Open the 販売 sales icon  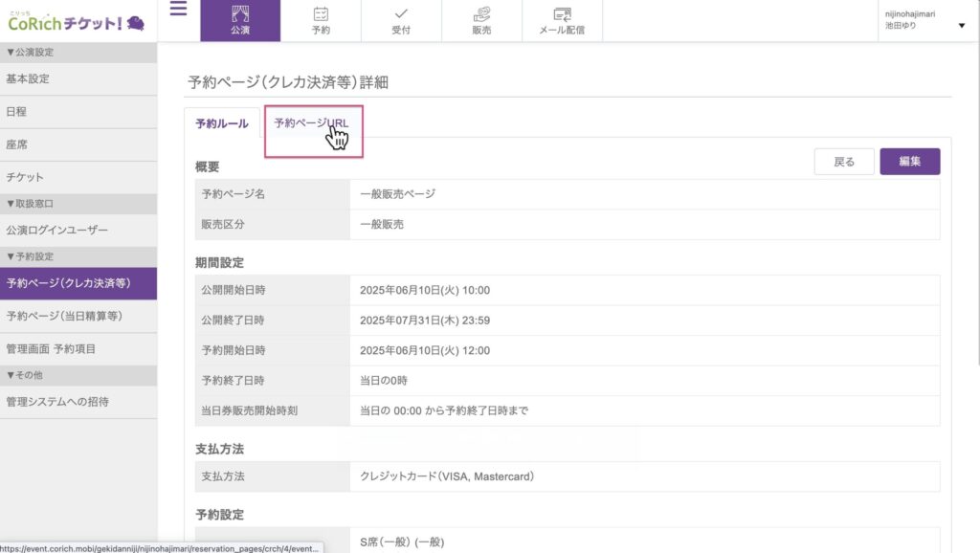(x=482, y=20)
